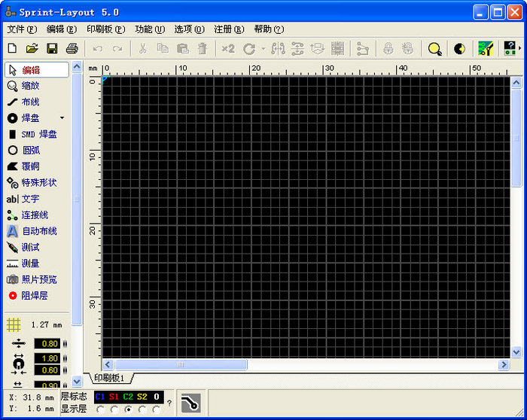Open the 文件(F) menu
Image resolution: width=527 pixels, height=420 pixels.
tap(22, 29)
